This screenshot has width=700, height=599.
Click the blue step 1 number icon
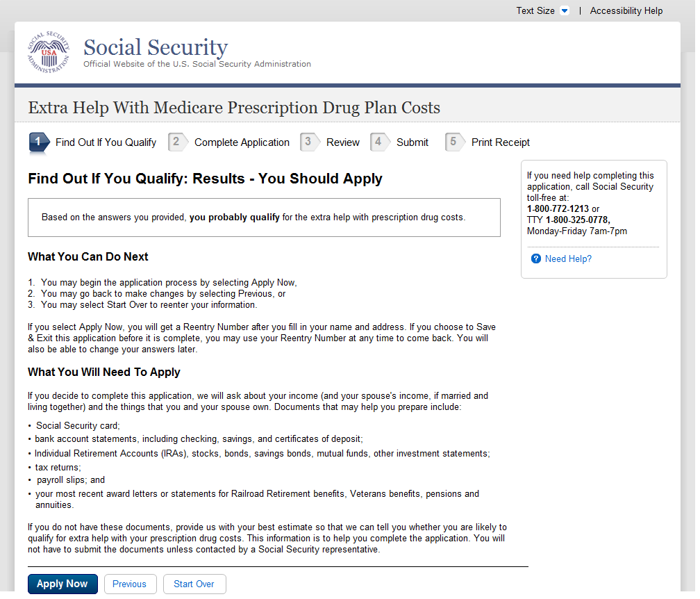38,142
